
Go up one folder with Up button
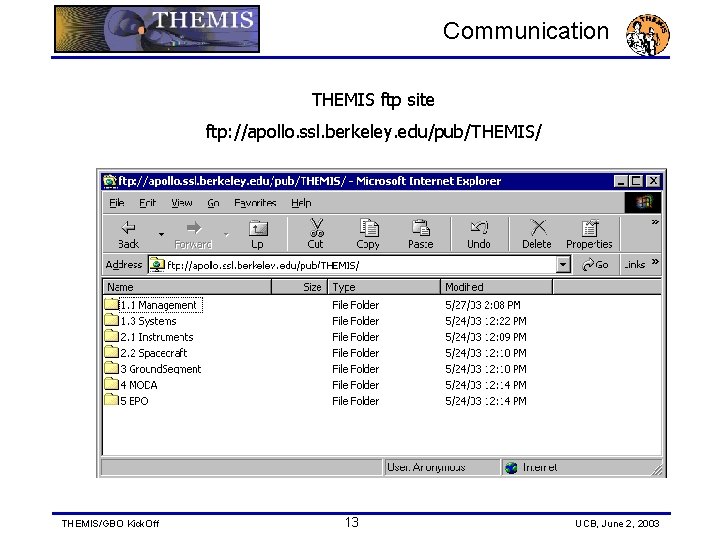(x=258, y=234)
